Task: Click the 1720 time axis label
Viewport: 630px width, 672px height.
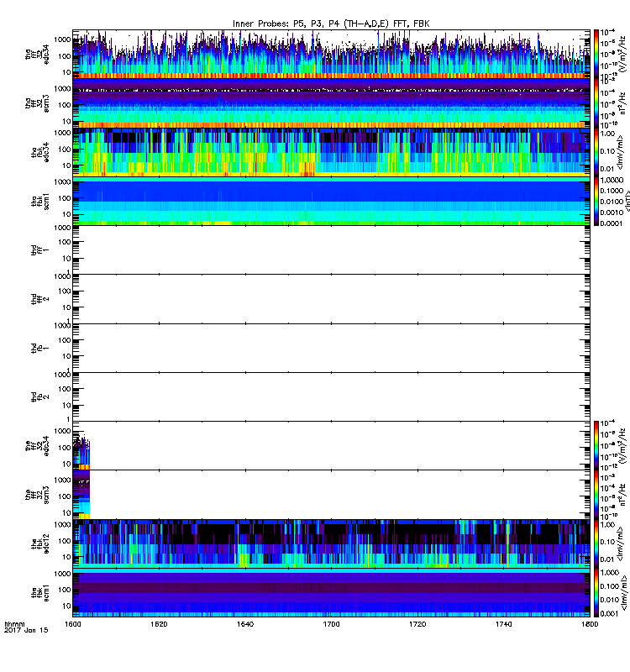Action: [x=417, y=624]
